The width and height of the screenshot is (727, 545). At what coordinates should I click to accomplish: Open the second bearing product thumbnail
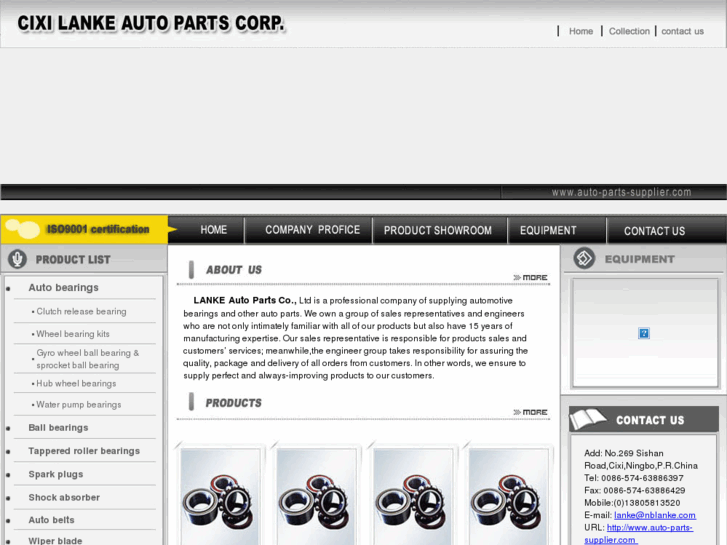pyautogui.click(x=316, y=496)
